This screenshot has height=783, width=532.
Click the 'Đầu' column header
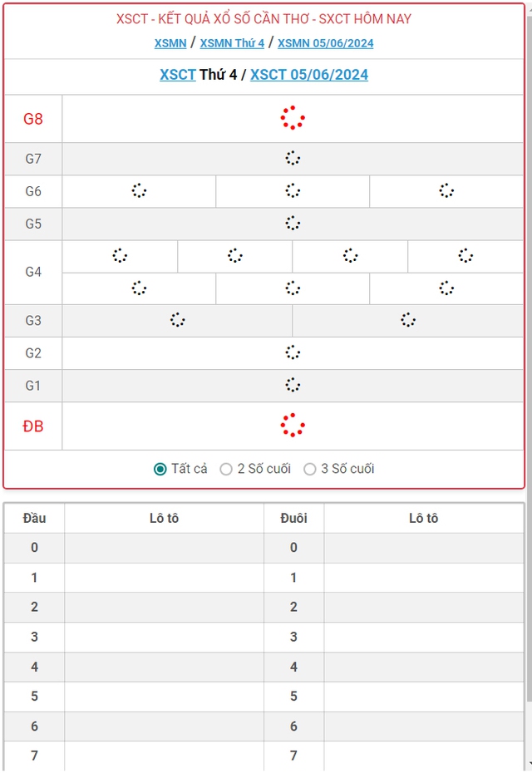point(33,518)
